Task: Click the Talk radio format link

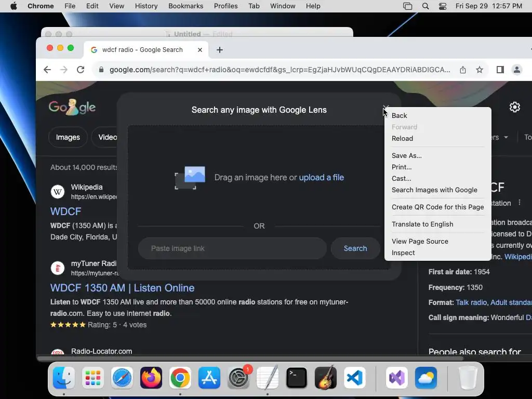Action: pyautogui.click(x=471, y=302)
